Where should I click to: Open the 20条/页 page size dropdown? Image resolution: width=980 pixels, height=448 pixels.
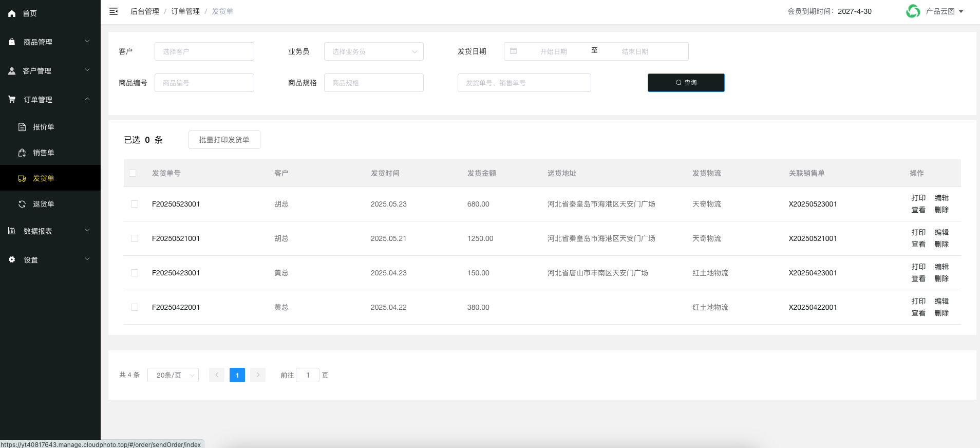point(173,375)
